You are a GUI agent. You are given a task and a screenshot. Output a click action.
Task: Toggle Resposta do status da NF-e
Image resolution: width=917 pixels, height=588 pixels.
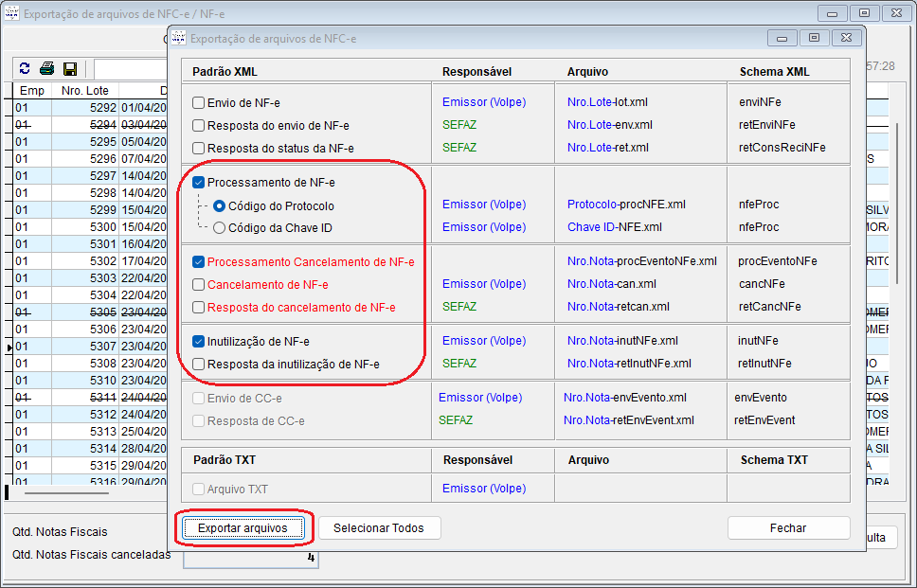(199, 148)
